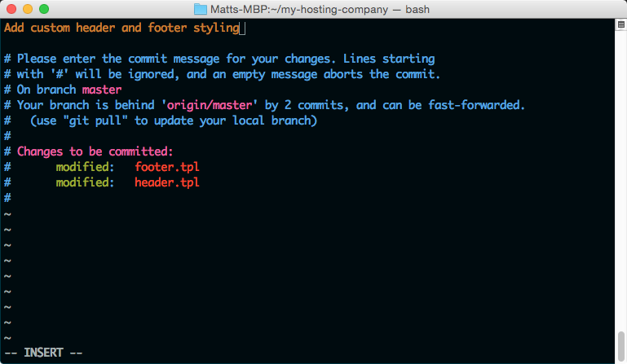Zoom the window with green button

(44, 9)
